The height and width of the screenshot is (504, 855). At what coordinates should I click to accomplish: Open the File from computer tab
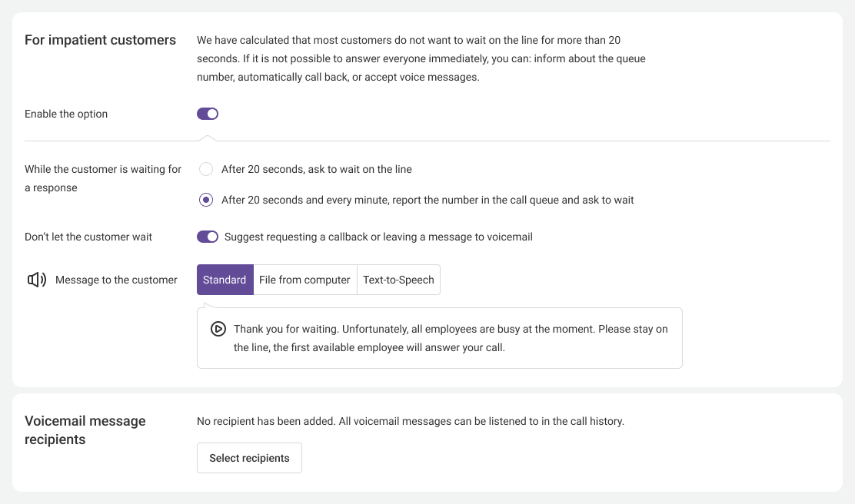(x=304, y=280)
